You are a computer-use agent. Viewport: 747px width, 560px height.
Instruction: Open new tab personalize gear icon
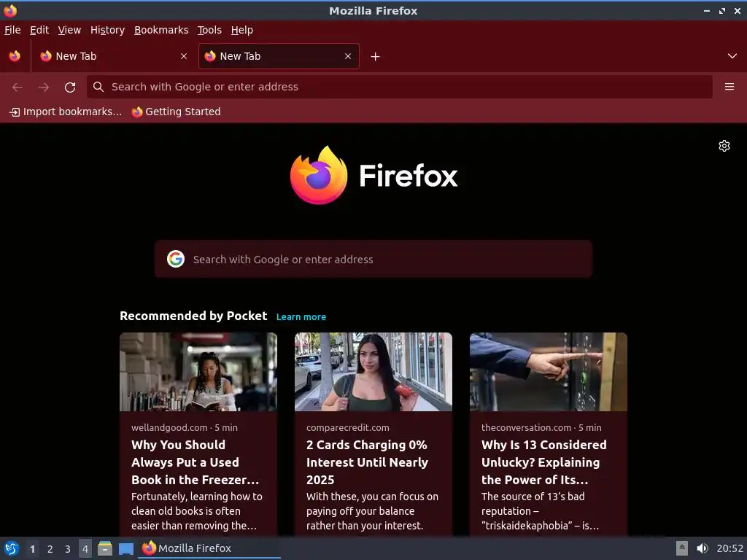click(x=724, y=146)
